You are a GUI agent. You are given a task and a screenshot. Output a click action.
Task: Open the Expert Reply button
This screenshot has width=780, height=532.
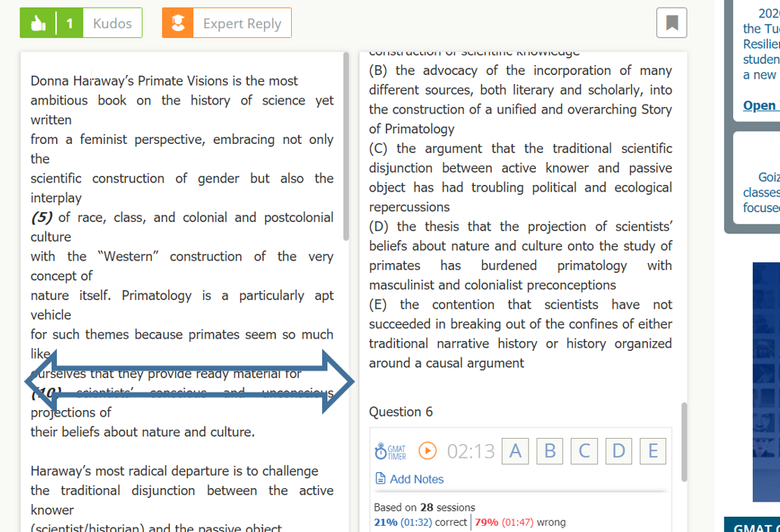coord(242,23)
